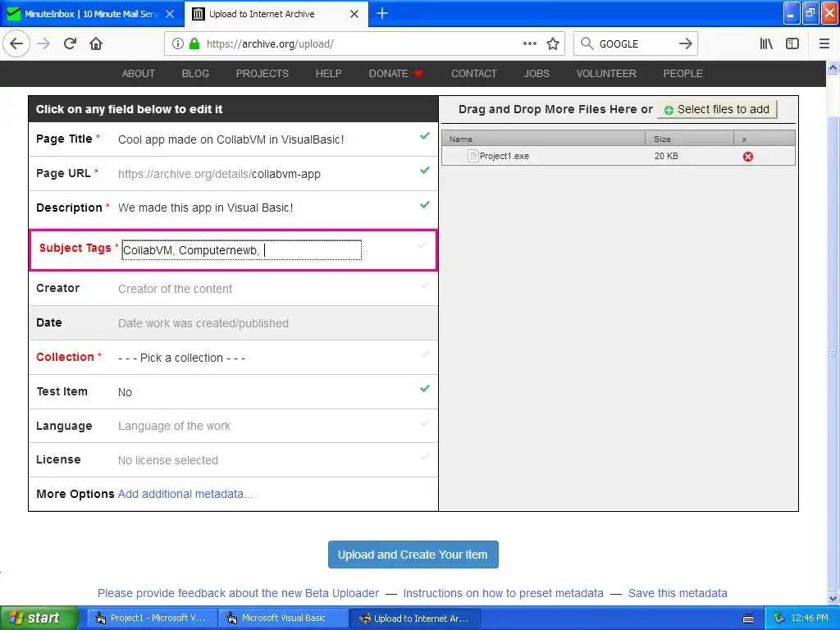
Task: Bookmark this page with the star icon
Action: 553,44
